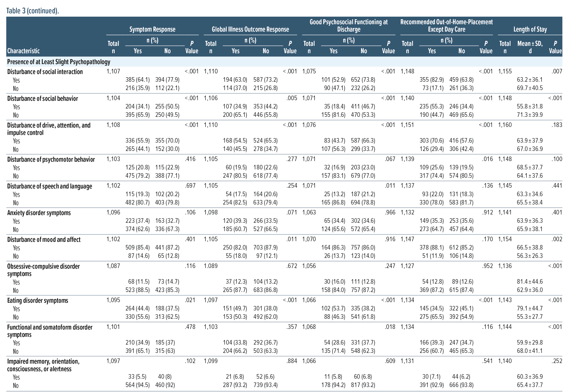Click the Global Illness Outcome Response header
Screen dimensions: 566x392
[x=250, y=29]
